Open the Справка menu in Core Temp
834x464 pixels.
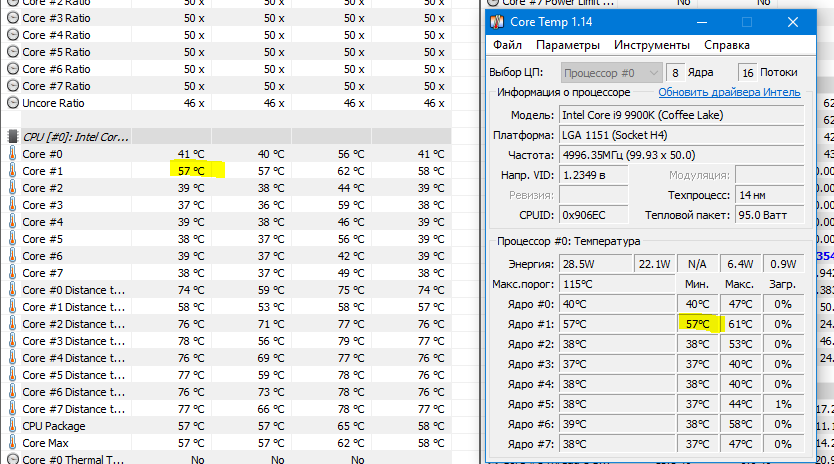(727, 45)
